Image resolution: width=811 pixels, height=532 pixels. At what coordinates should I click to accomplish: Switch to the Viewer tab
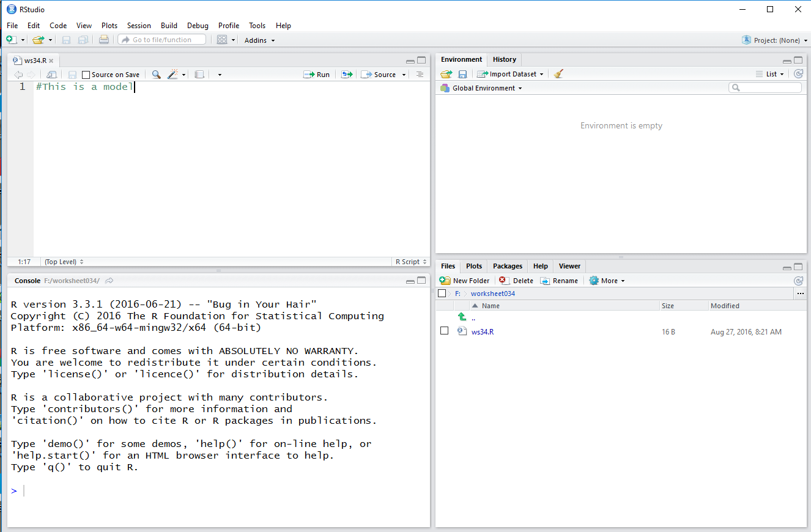click(x=569, y=266)
